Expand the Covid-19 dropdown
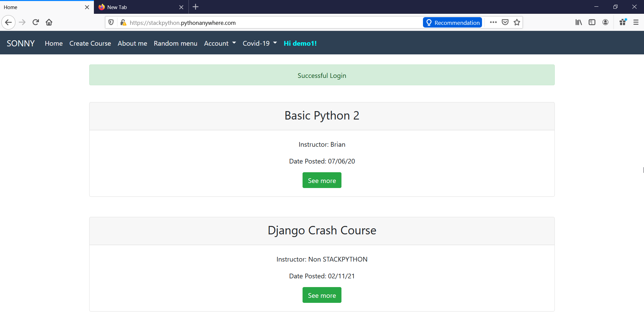The image size is (644, 324). (x=260, y=43)
